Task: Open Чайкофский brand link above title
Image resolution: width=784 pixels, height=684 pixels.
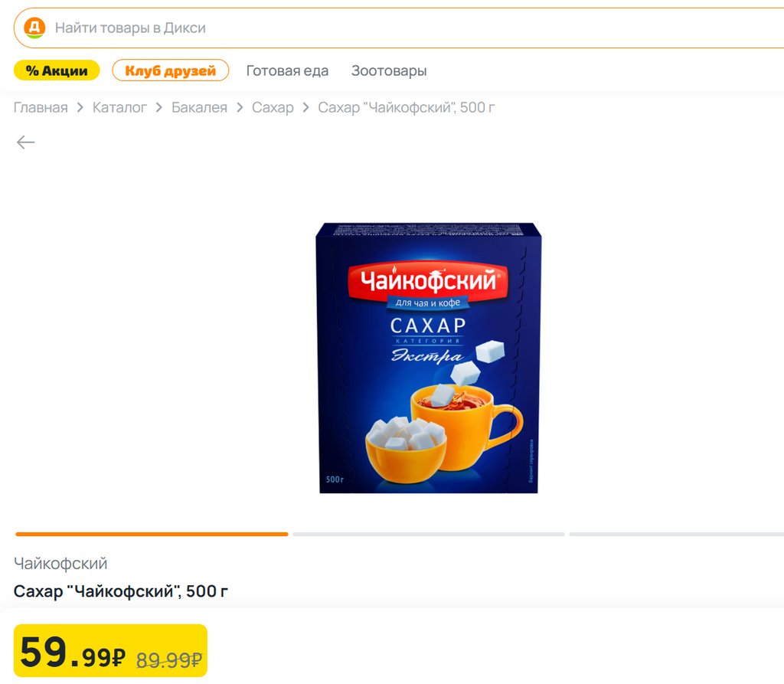Action: 60,564
